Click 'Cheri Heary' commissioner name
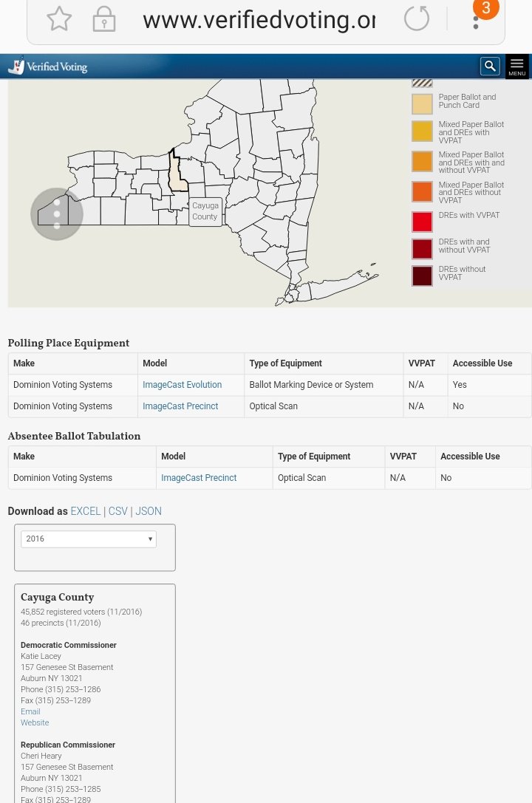The width and height of the screenshot is (532, 803). pyautogui.click(x=41, y=756)
